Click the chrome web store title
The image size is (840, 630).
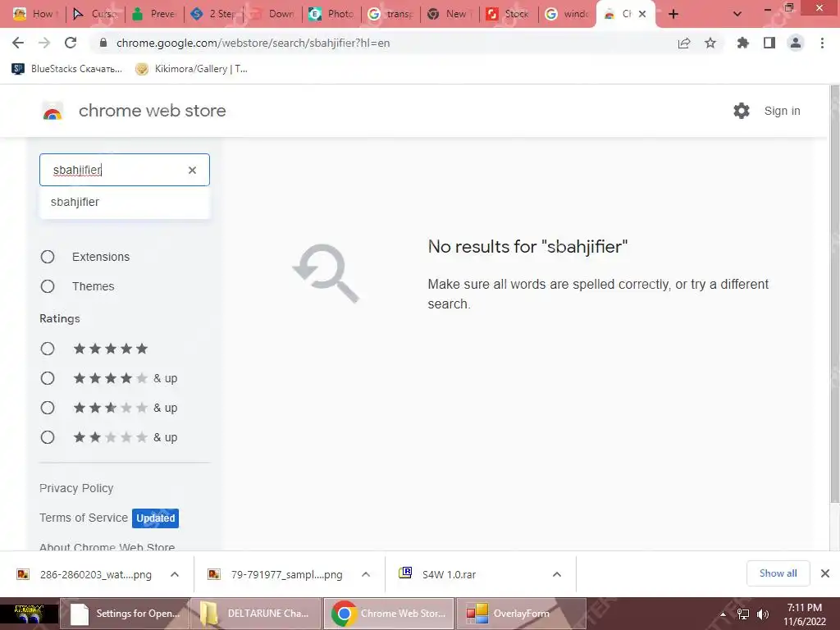[152, 111]
